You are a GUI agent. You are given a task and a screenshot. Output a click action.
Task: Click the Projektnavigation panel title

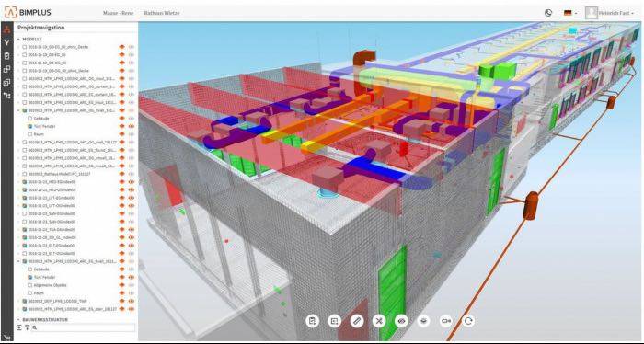[x=40, y=28]
